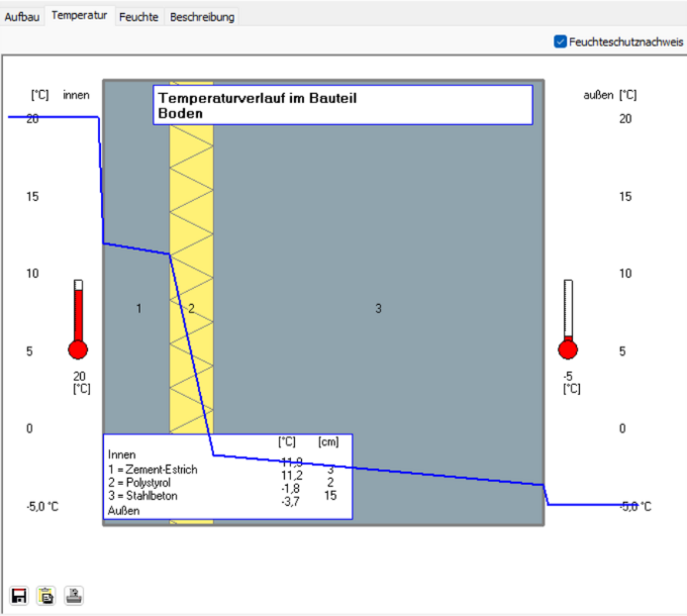This screenshot has height=616, width=687.
Task: Click the 'innen' axis label
Action: 76,95
